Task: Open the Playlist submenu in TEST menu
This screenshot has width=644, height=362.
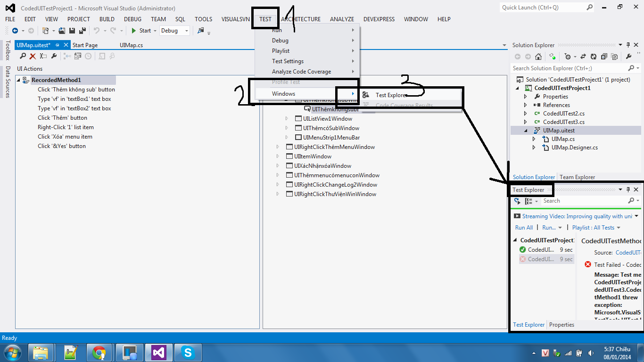Action: tap(307, 51)
